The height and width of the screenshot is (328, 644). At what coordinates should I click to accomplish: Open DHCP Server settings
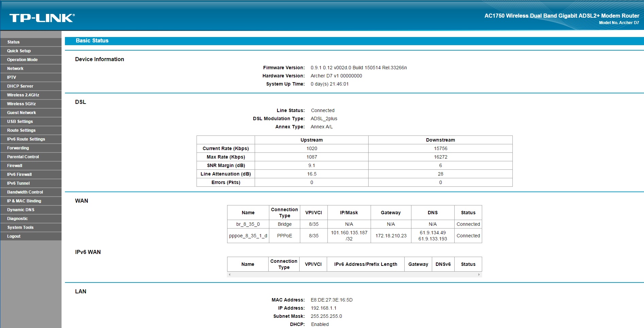click(31, 86)
